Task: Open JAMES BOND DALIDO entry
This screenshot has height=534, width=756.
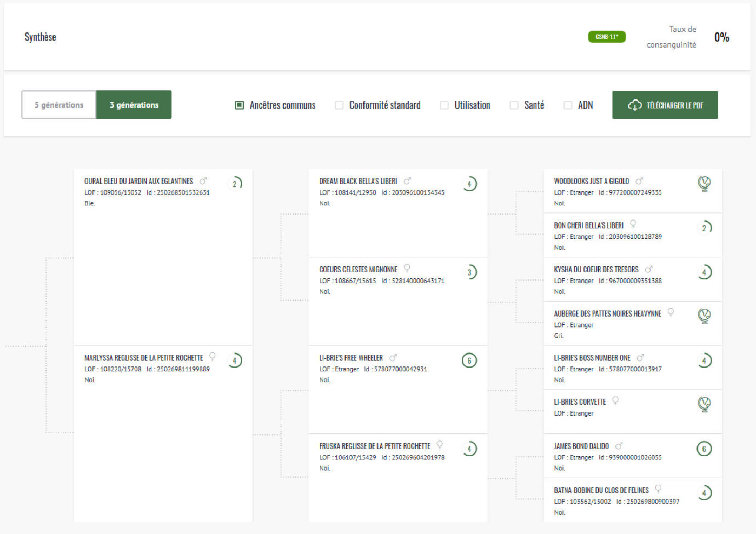Action: tap(581, 446)
